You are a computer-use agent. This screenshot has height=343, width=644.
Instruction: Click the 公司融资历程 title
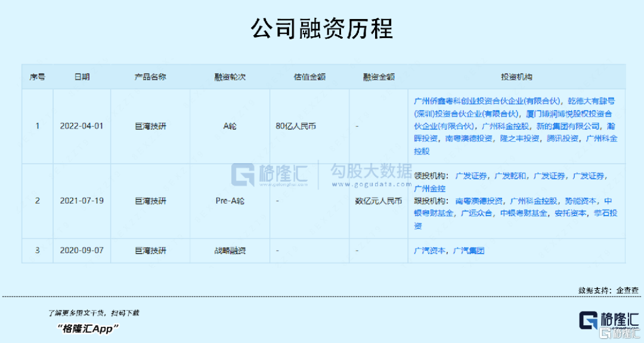pos(322,29)
